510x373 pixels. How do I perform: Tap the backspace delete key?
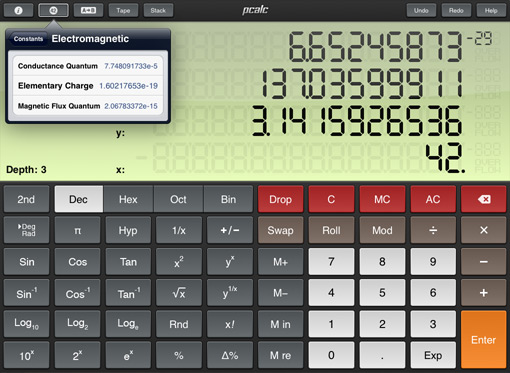(484, 199)
